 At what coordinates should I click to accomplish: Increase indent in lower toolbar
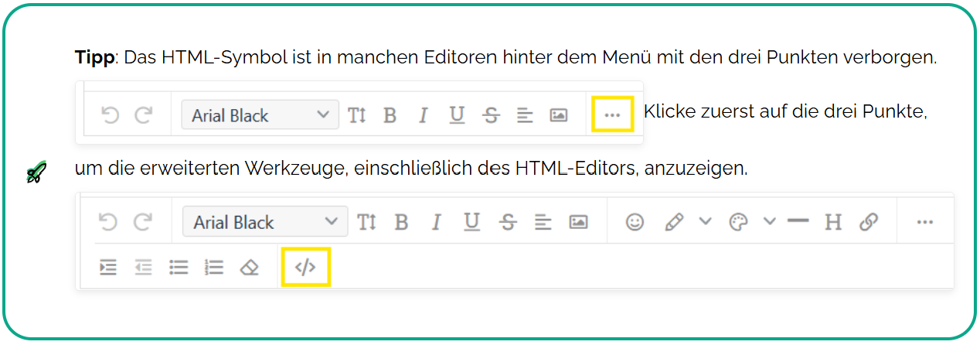[108, 267]
